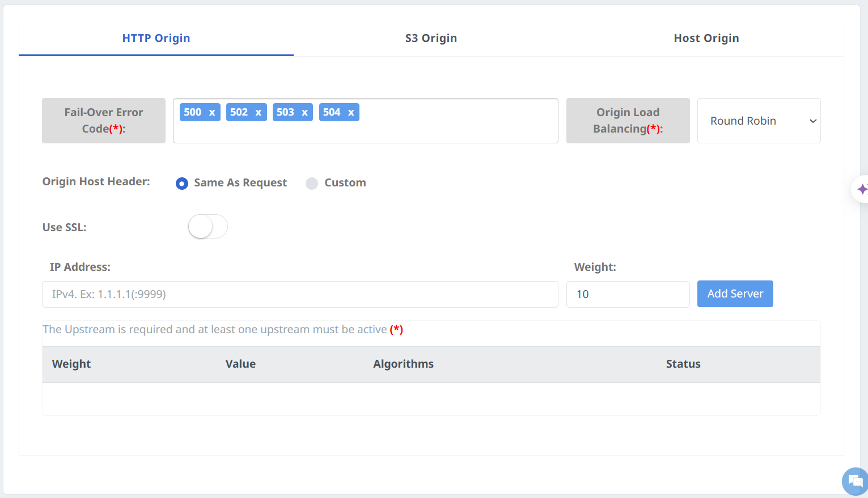This screenshot has width=868, height=498.
Task: Enable the Use SSL toggle
Action: pyautogui.click(x=208, y=227)
